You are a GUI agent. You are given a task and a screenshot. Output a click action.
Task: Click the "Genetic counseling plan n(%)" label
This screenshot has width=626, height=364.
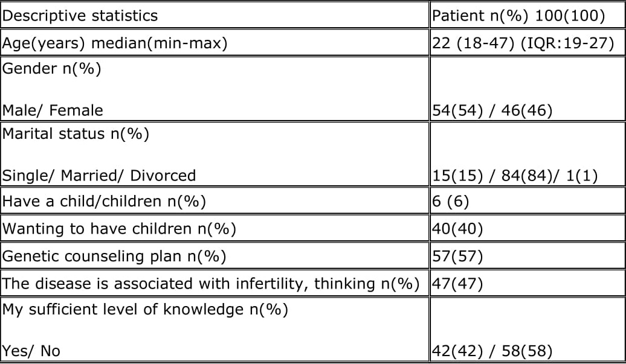114,257
